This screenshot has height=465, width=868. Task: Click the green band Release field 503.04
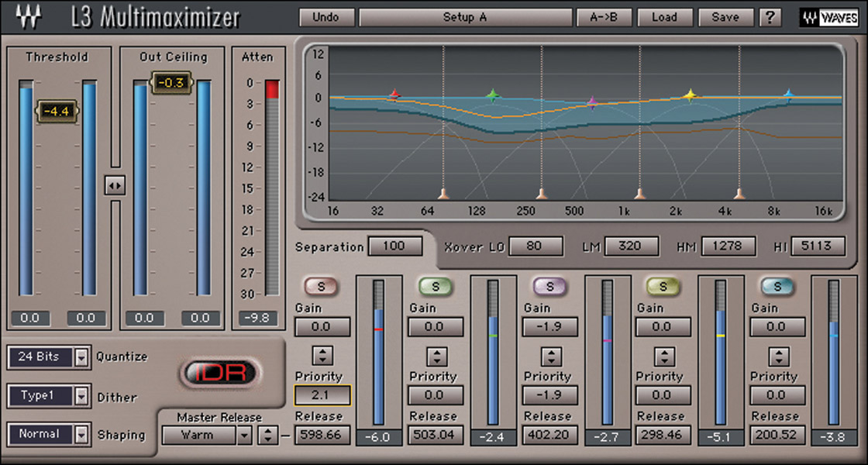coord(436,435)
